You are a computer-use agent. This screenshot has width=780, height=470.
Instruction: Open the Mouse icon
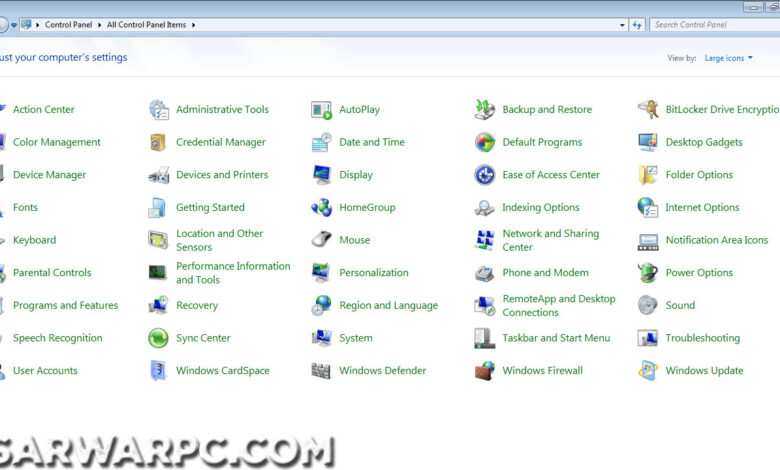tap(321, 240)
